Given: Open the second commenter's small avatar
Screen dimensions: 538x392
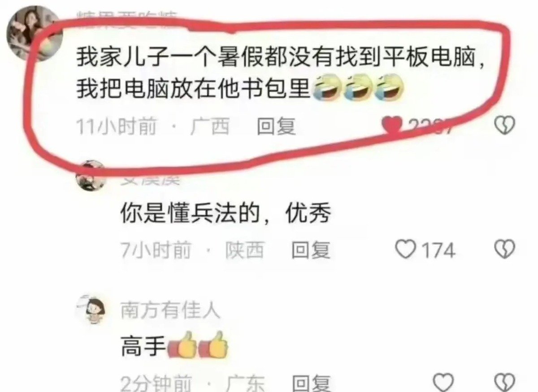Looking at the screenshot, I should coord(90,176).
